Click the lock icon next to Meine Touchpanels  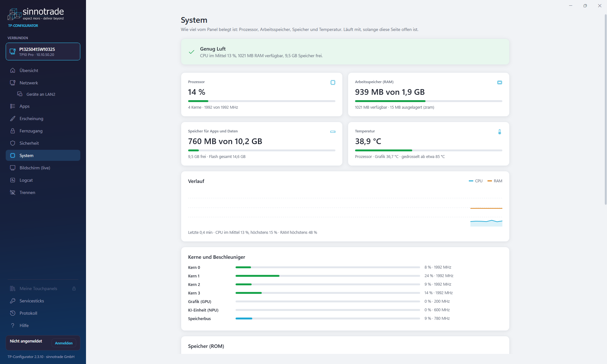74,288
